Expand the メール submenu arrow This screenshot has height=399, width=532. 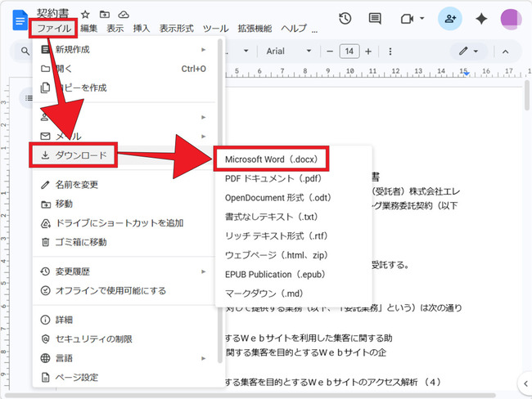click(x=204, y=137)
